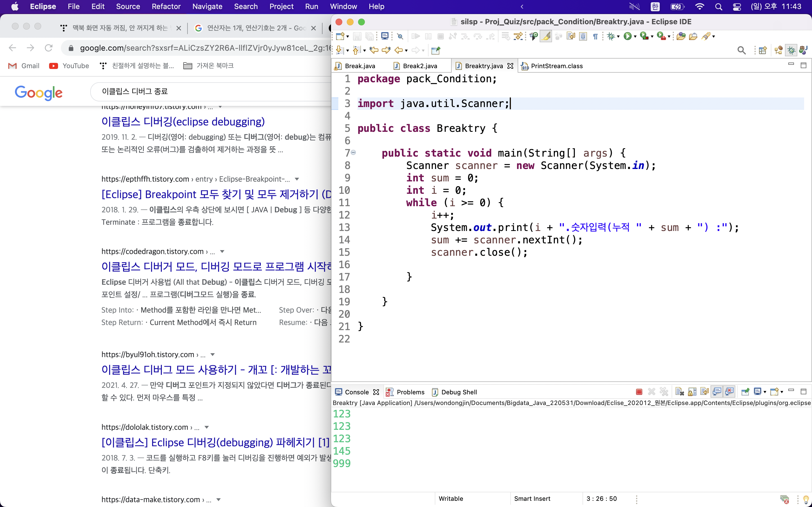812x507 pixels.
Task: Click the Eclipse toolbar search magnifier
Action: (x=742, y=50)
